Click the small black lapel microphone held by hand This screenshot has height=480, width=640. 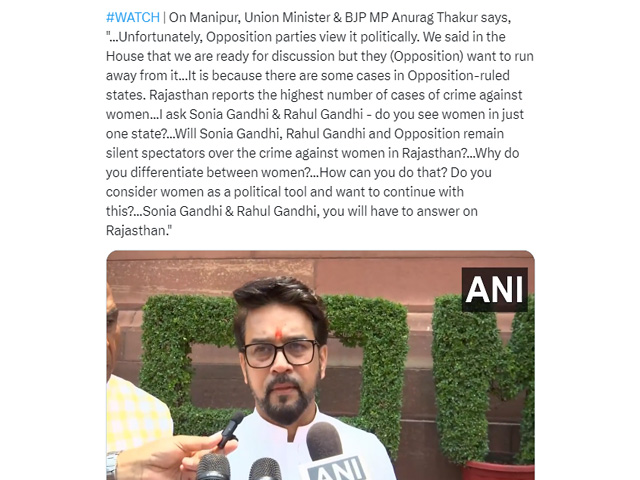pyautogui.click(x=231, y=430)
